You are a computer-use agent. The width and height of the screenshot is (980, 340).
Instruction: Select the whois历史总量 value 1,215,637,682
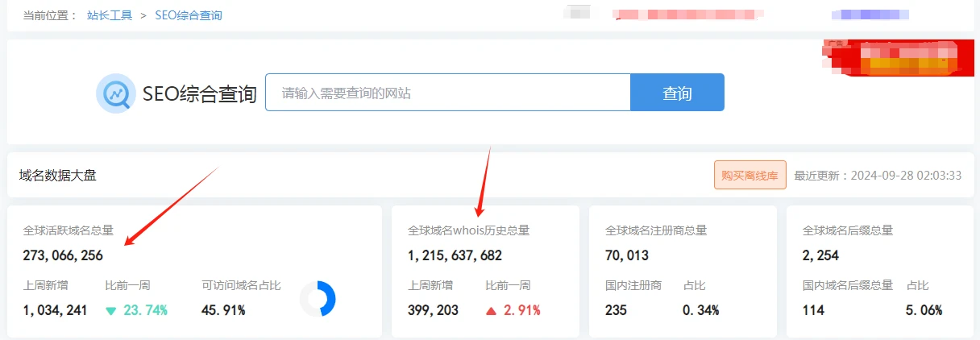(x=455, y=255)
